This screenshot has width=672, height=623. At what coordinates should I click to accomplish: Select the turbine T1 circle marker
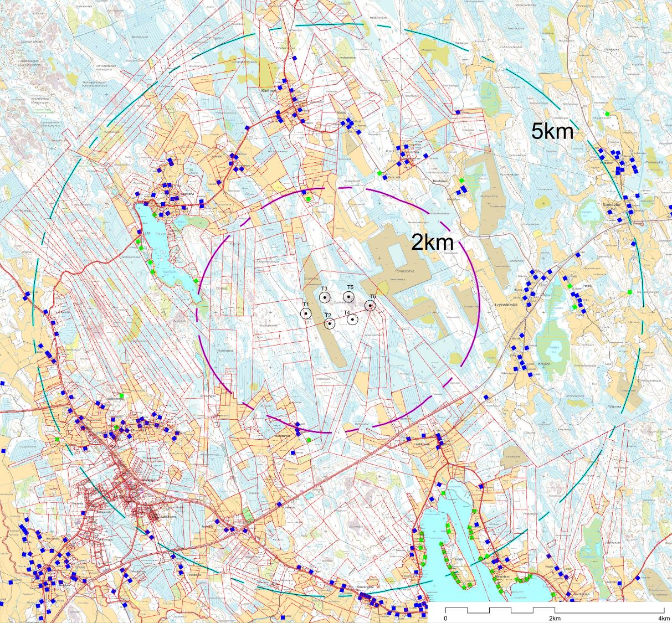[306, 314]
